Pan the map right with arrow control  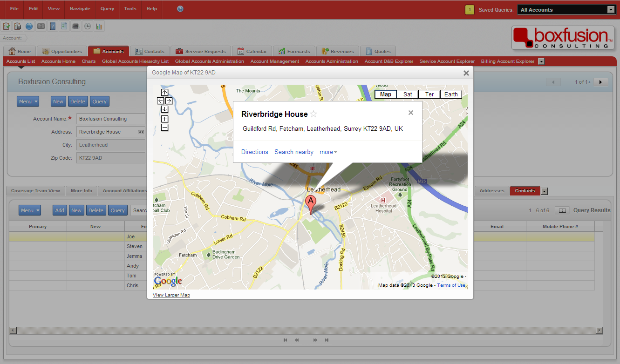coord(169,101)
